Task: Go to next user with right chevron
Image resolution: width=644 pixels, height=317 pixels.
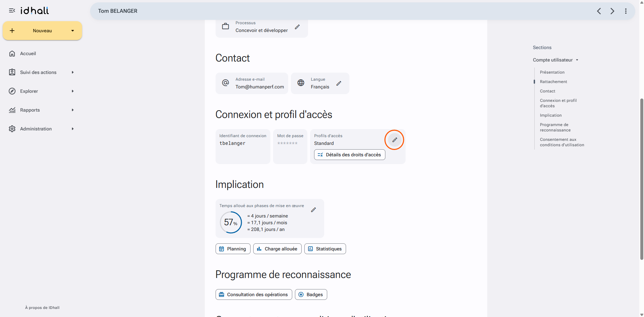Action: 612,11
